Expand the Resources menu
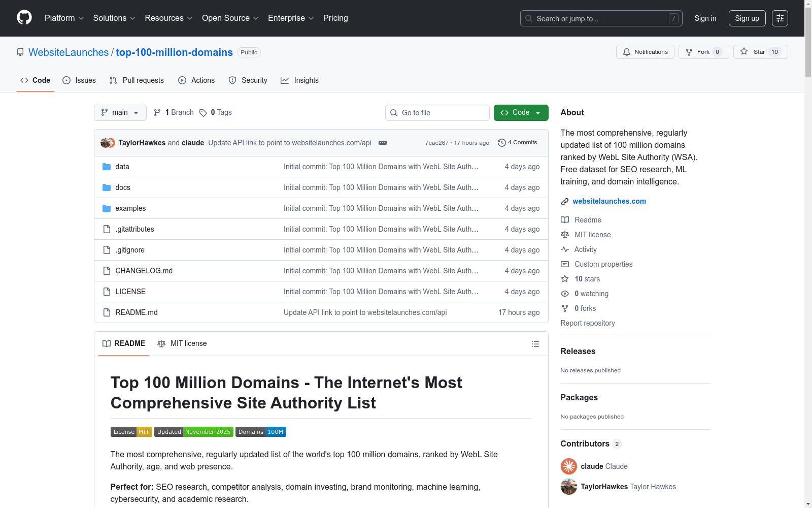812x508 pixels. click(168, 18)
